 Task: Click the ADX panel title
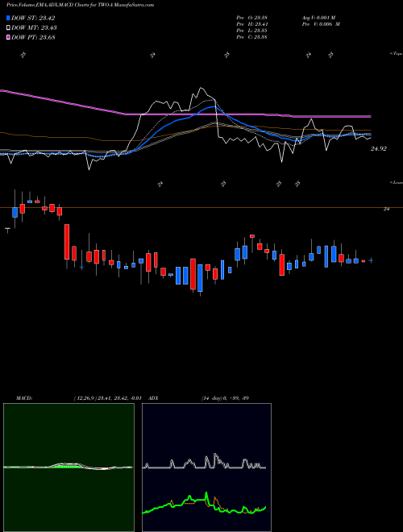[x=153, y=398]
